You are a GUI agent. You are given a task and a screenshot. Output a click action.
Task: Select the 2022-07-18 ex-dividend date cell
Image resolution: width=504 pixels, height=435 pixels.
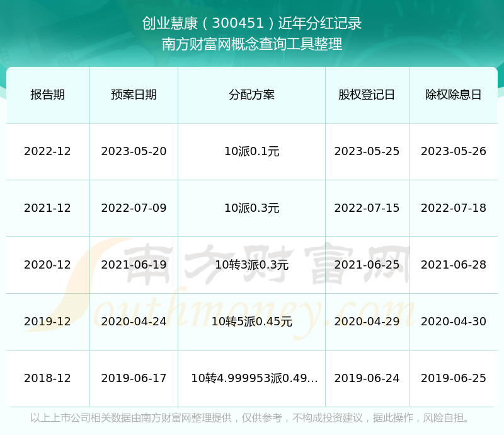(x=453, y=208)
